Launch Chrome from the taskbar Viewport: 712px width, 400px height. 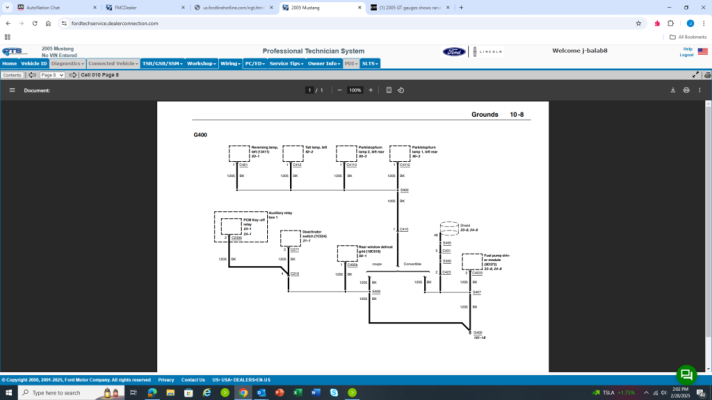[x=243, y=393]
